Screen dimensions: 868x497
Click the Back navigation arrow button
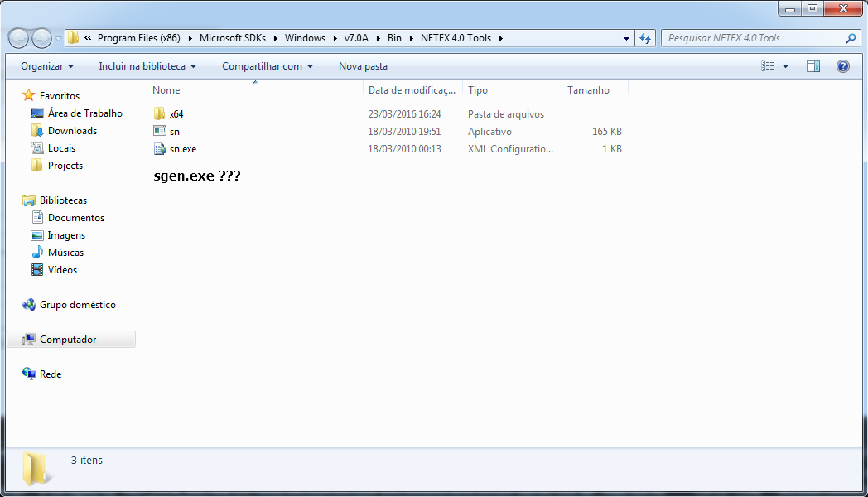click(18, 38)
